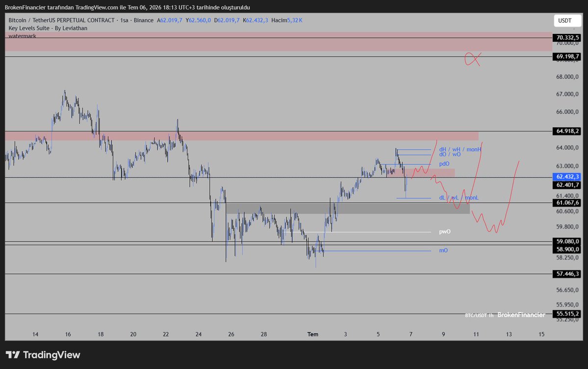Click the Hacim 5,32 K volume value
The width and height of the screenshot is (588, 369).
click(x=287, y=20)
